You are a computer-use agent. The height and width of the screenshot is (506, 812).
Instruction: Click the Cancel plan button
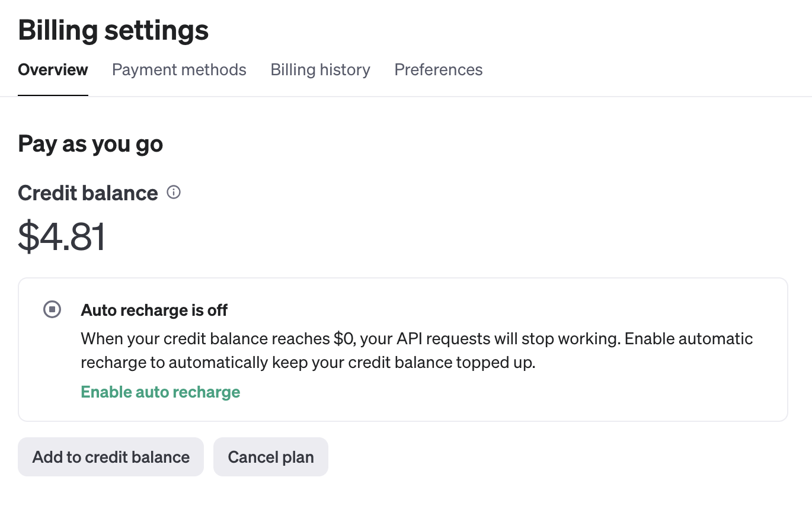tap(271, 457)
